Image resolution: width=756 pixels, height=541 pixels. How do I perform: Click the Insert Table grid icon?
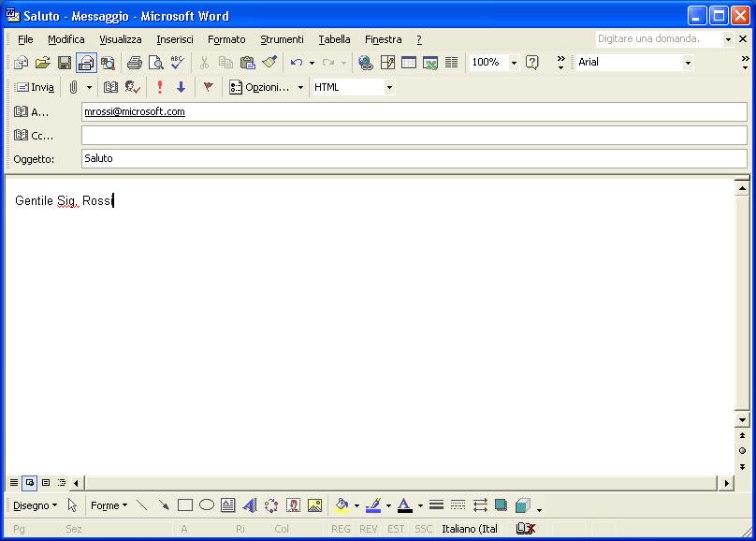(409, 63)
